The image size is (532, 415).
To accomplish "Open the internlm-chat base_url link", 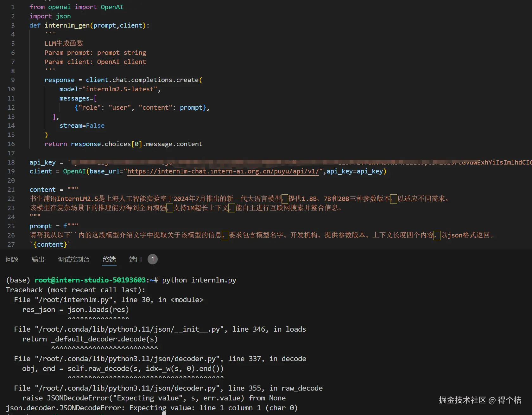I will (x=223, y=172).
